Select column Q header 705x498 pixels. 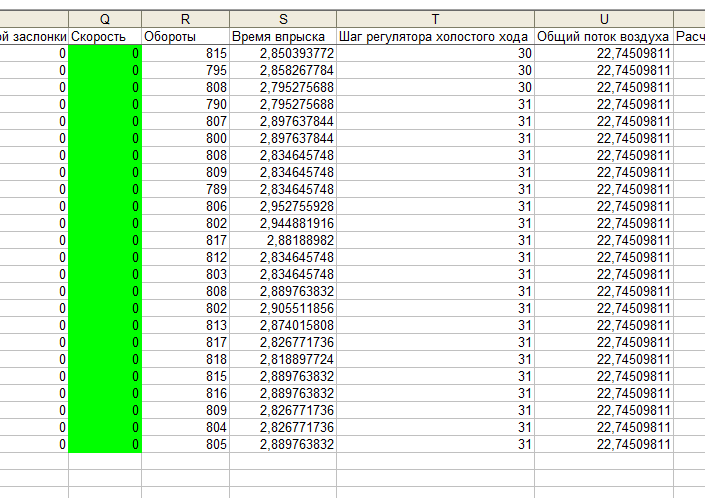tap(105, 19)
